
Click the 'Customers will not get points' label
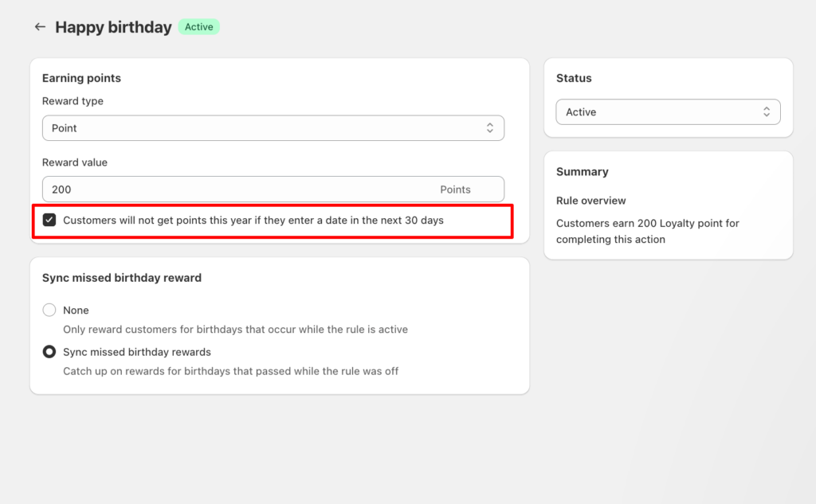(253, 220)
